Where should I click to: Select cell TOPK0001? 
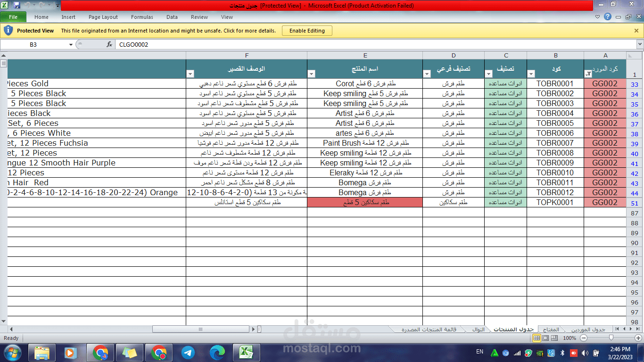pos(555,202)
